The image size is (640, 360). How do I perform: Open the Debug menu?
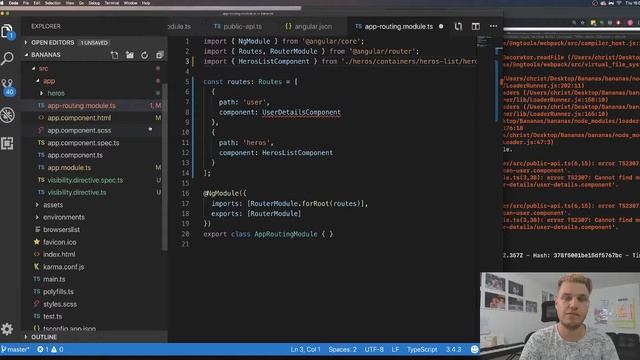click(x=94, y=3)
